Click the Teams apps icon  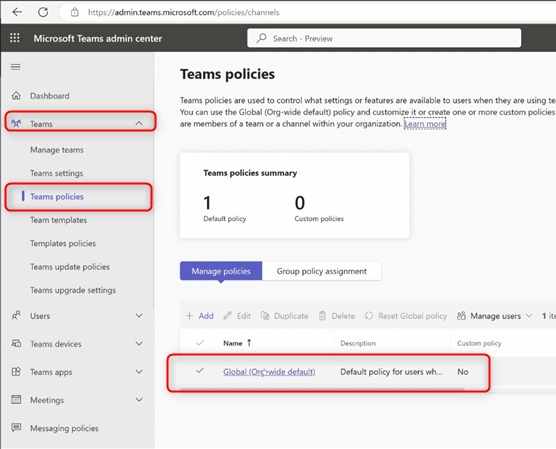pyautogui.click(x=16, y=372)
